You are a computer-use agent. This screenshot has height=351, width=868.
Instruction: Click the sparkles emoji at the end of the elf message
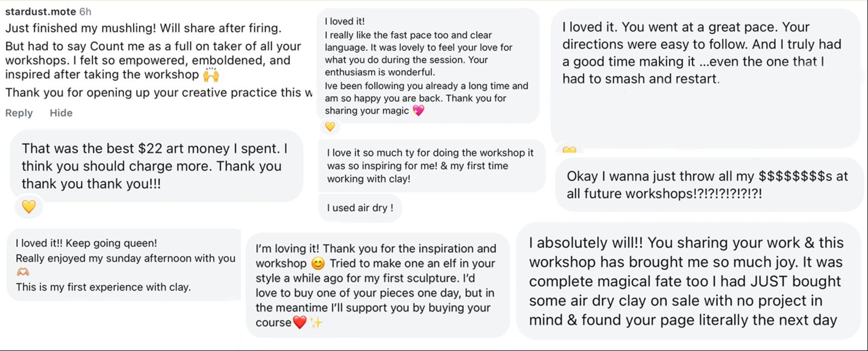click(316, 323)
